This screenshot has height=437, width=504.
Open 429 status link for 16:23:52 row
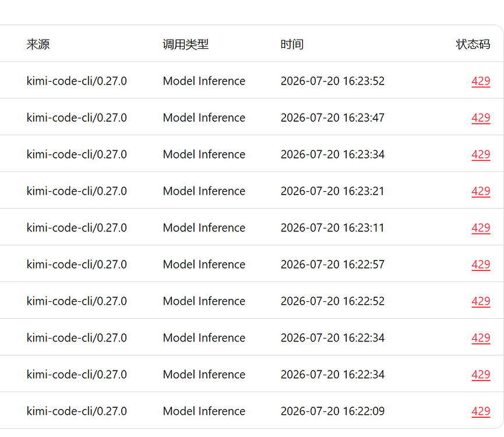pos(481,81)
